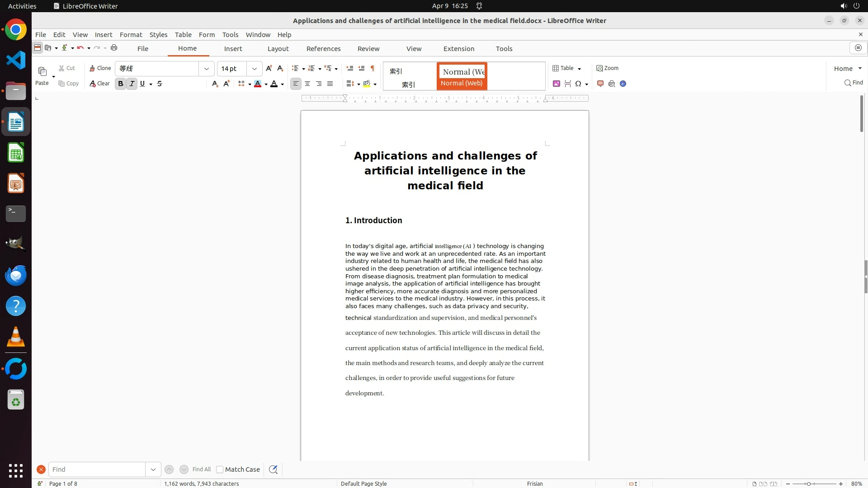The width and height of the screenshot is (868, 488).
Task: Click the Clone formatting button
Action: click(100, 68)
